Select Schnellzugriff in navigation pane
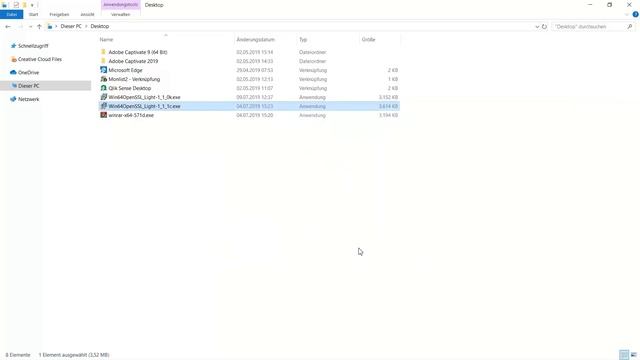The image size is (640, 360). tap(33, 46)
